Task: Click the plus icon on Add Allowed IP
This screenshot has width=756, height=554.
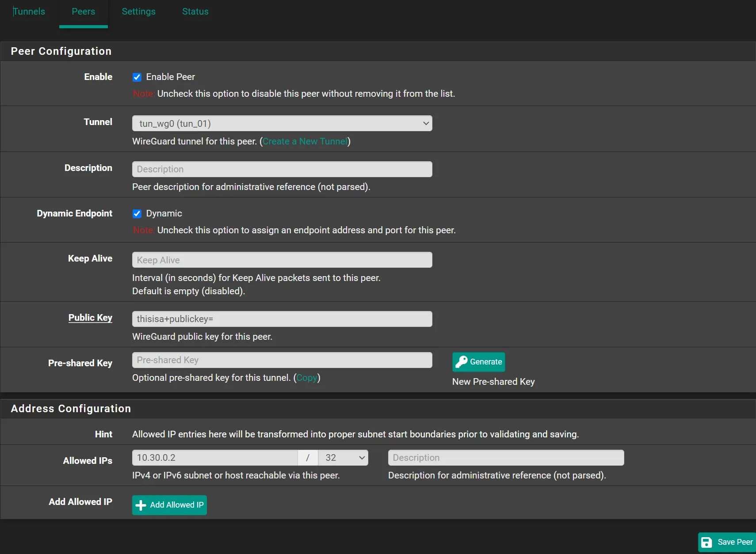Action: click(141, 505)
